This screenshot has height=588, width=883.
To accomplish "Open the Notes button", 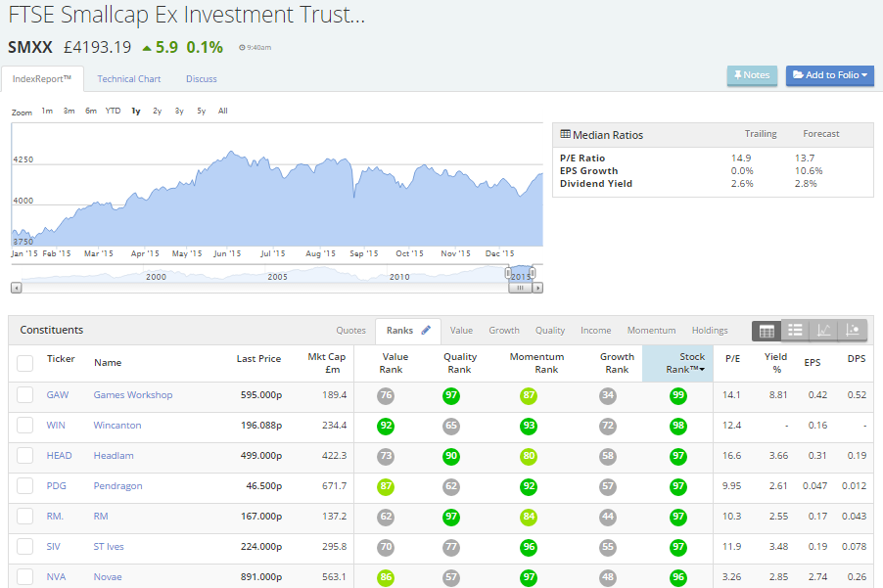I will tap(752, 75).
